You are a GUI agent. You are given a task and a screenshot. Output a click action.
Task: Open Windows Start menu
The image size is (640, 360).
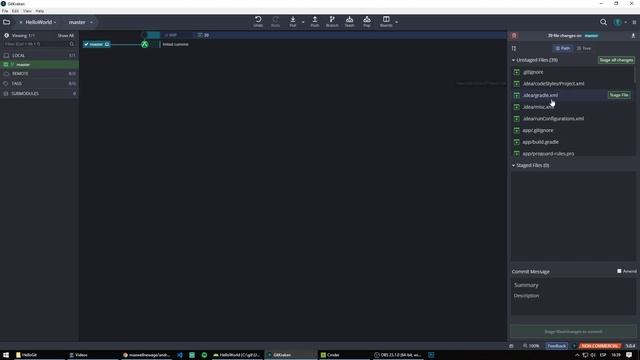pyautogui.click(x=6, y=355)
